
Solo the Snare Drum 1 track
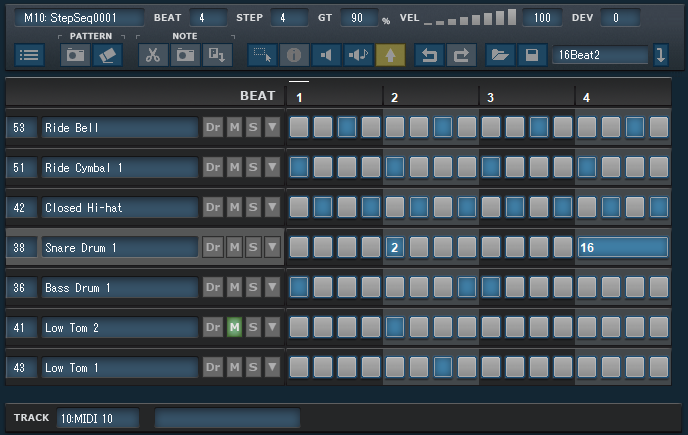point(253,247)
